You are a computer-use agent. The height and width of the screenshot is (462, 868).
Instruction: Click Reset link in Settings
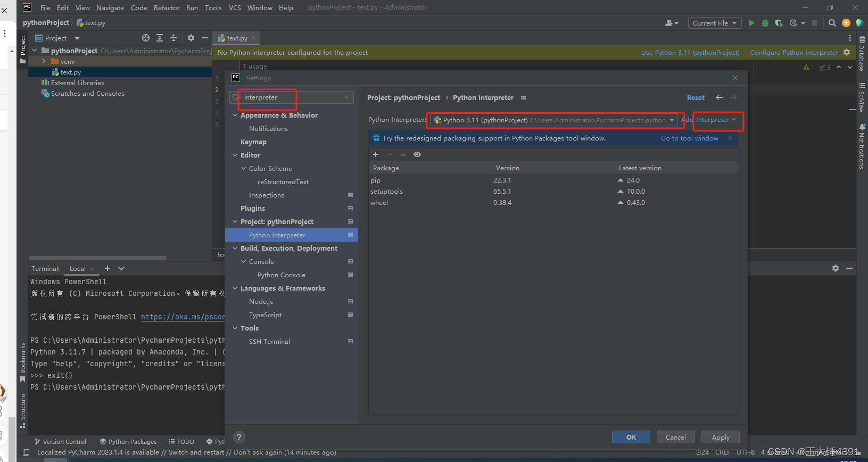[x=696, y=97]
